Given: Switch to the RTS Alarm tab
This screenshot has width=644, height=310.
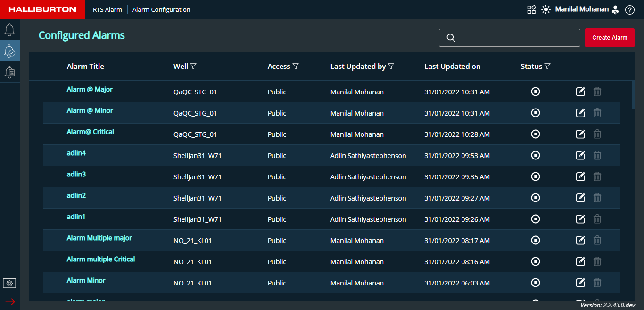Looking at the screenshot, I should coord(107,9).
